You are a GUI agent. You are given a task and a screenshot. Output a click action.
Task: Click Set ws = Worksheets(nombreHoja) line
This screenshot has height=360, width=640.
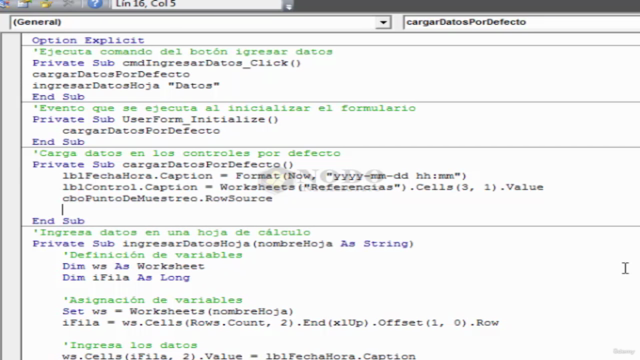click(178, 311)
